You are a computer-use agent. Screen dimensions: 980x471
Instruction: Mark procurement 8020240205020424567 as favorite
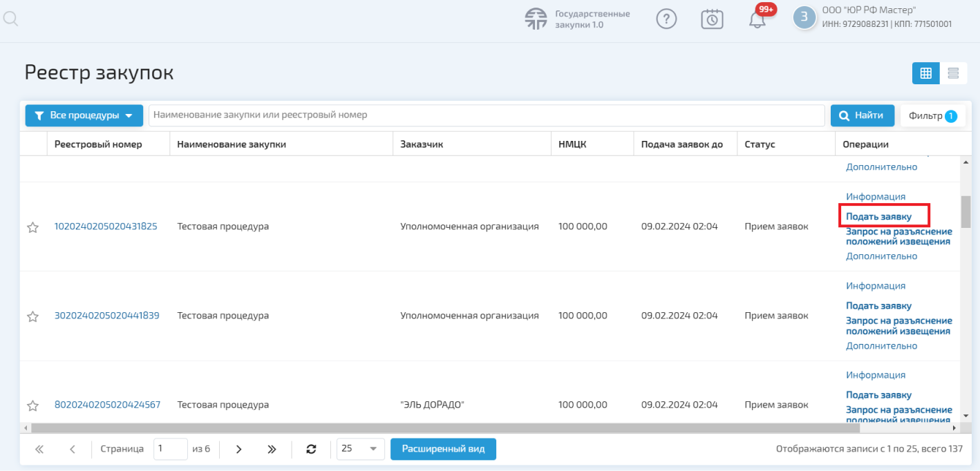(32, 405)
